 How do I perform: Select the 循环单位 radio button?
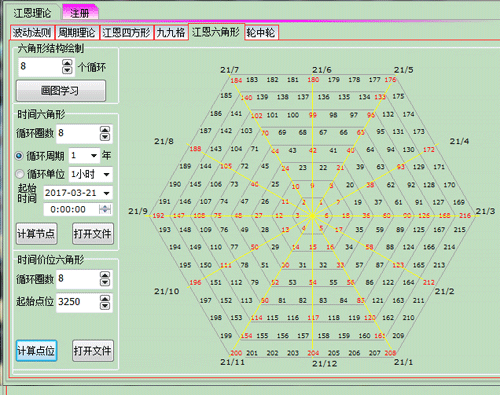point(19,174)
